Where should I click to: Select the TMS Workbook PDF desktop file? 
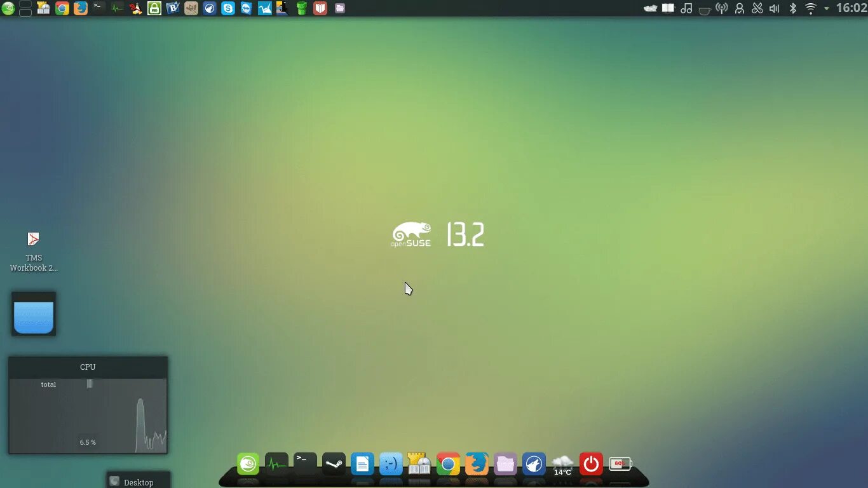click(x=34, y=252)
